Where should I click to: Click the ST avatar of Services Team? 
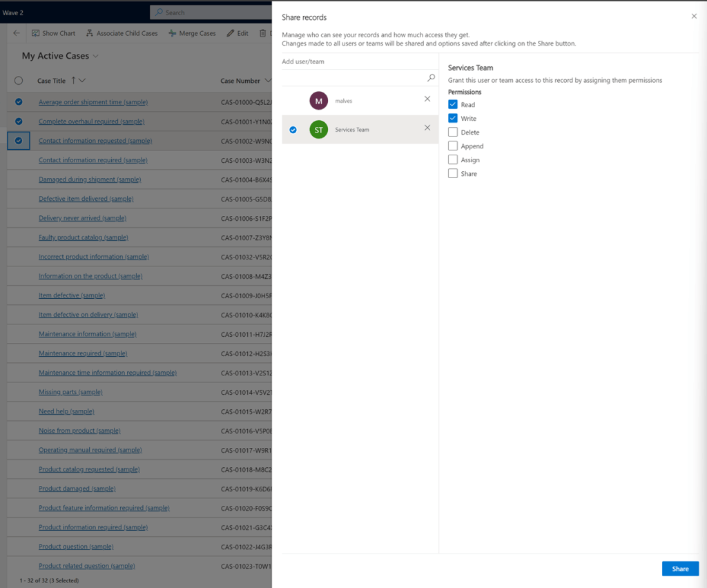point(318,129)
